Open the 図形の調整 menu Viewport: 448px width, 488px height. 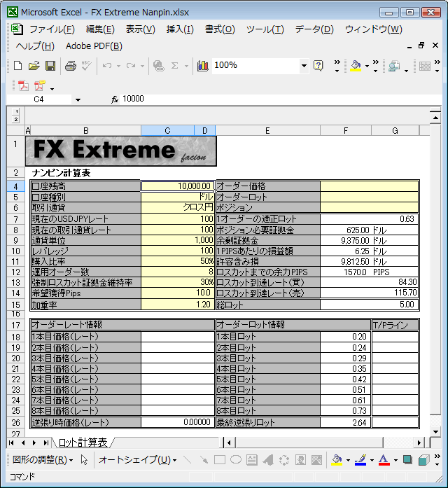pos(43,460)
